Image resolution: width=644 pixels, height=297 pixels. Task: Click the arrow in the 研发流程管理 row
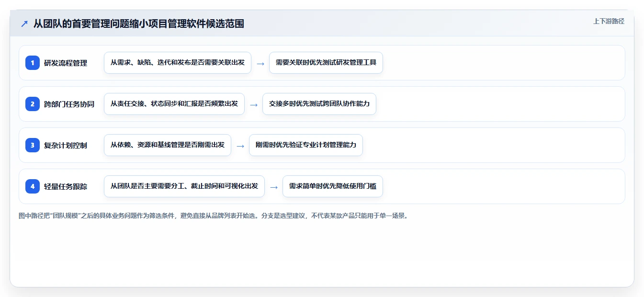260,63
